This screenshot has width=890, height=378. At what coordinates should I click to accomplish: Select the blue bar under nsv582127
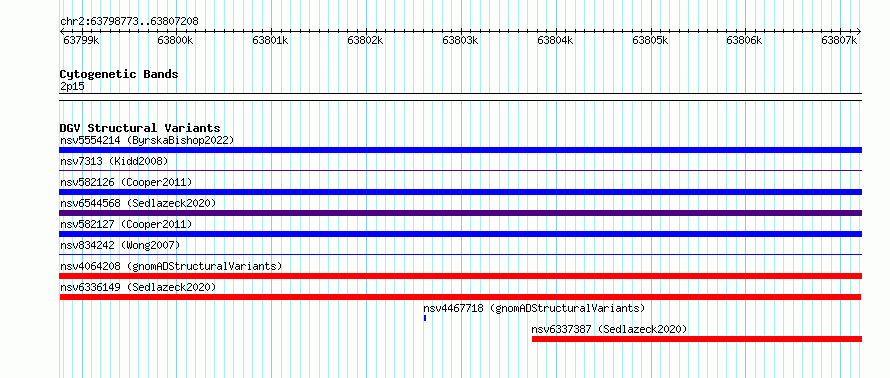(x=460, y=234)
